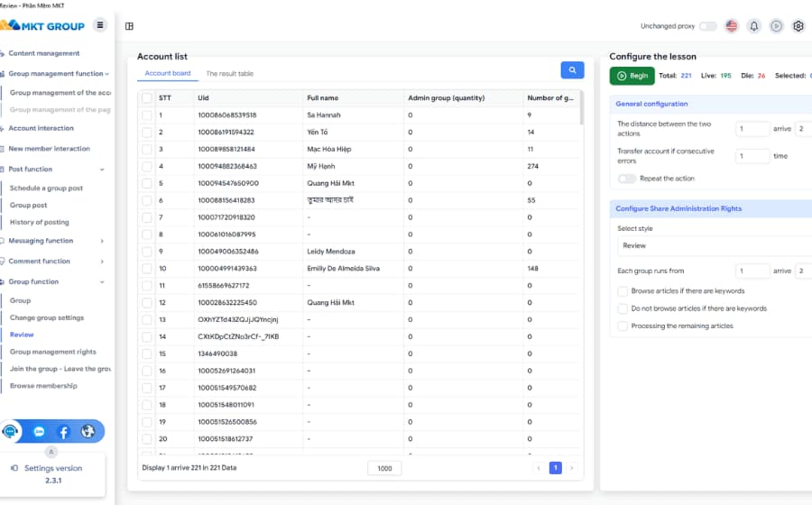
Task: Click the hamburger menu icon beside MKT GROUP
Action: click(x=100, y=25)
